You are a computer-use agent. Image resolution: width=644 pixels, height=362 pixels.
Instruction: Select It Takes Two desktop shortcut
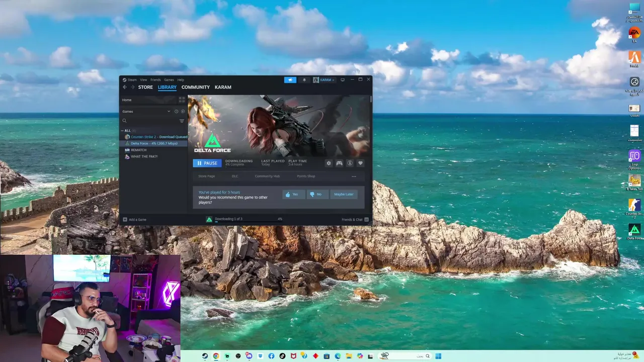pyautogui.click(x=634, y=183)
